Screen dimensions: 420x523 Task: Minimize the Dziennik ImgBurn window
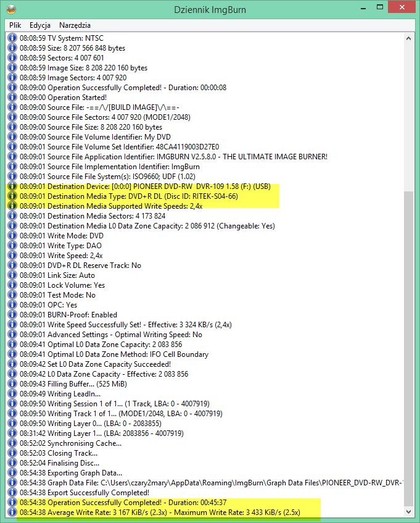(363, 7)
